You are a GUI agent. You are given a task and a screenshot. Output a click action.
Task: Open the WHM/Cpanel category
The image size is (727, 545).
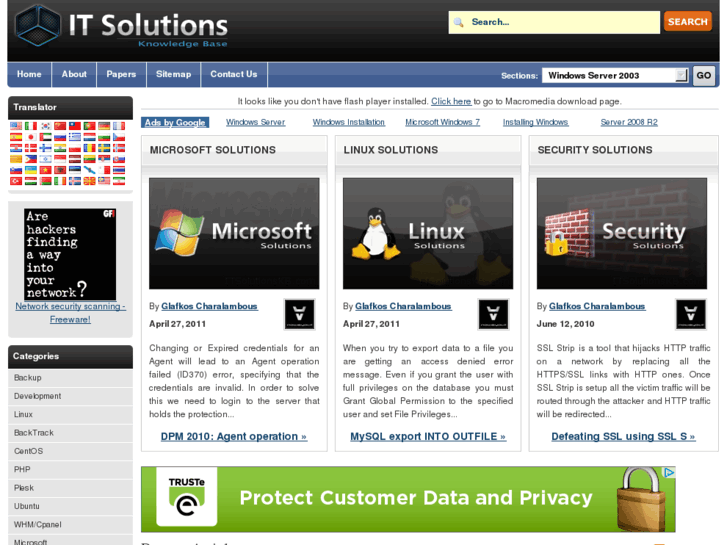pyautogui.click(x=70, y=525)
